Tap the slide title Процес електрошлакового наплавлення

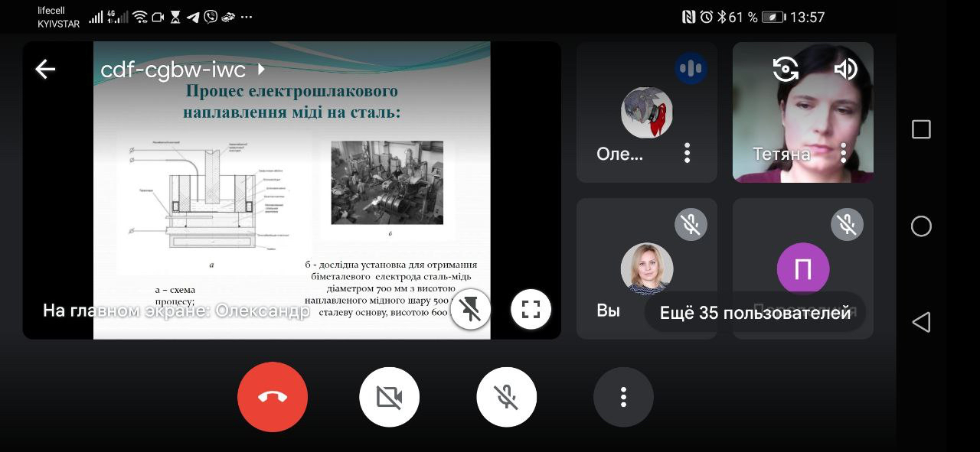coord(292,102)
